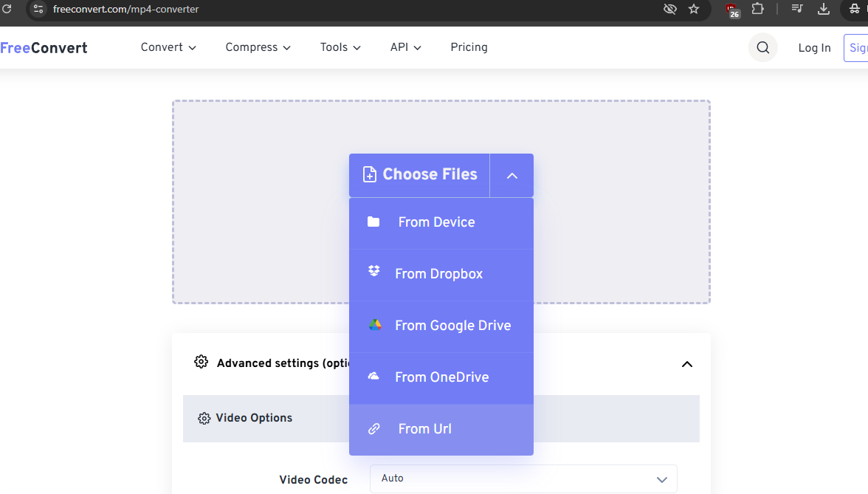Open the Tools navigation menu
The image size is (868, 494).
click(340, 47)
